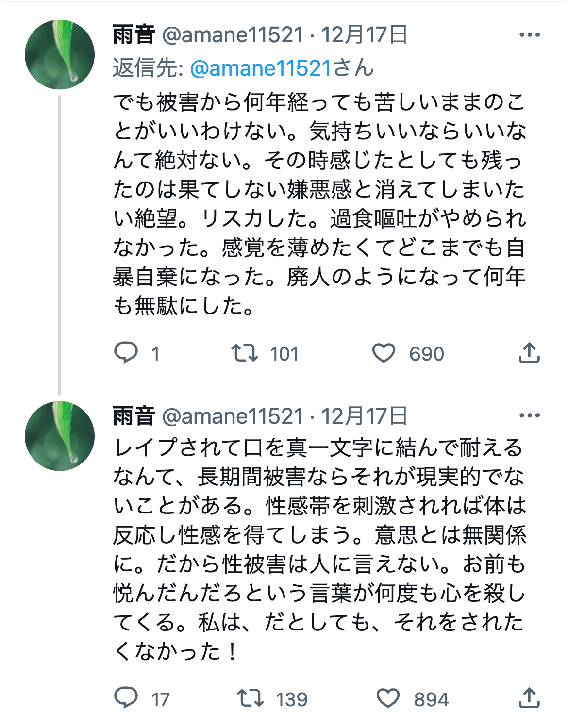Click the @amane11521 reply-to mention link

point(260,68)
